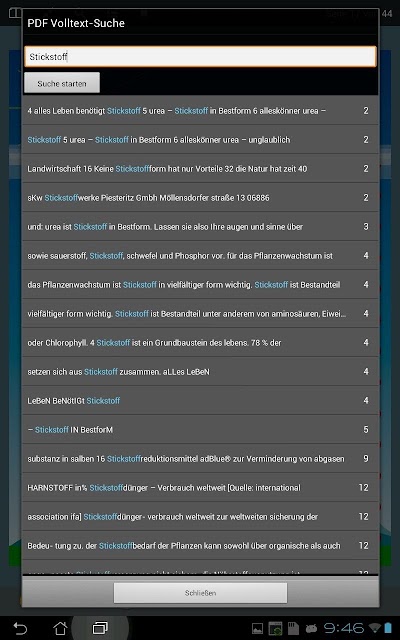Tap the Wi-Fi signal icon
Image resolution: width=400 pixels, height=640 pixels.
click(375, 628)
